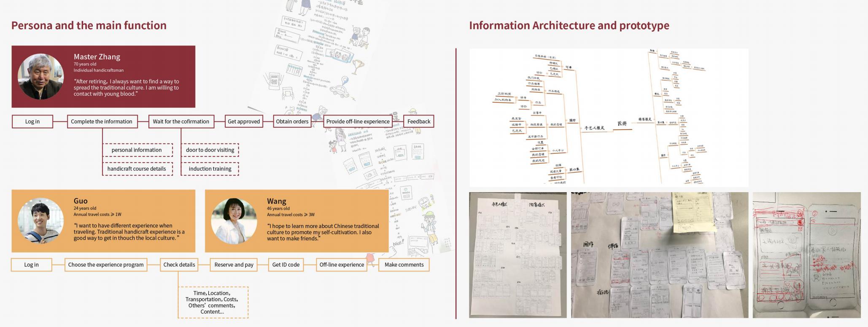Select Guo's round profile photo

41,221
